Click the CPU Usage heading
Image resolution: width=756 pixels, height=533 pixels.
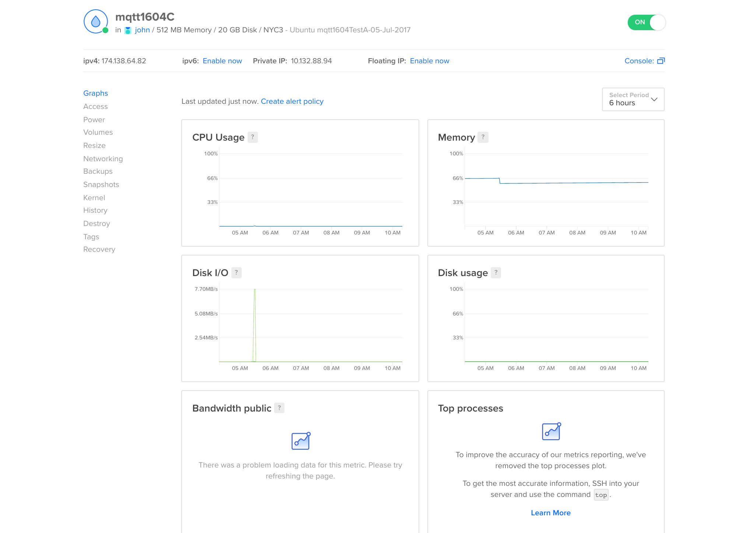tap(218, 137)
